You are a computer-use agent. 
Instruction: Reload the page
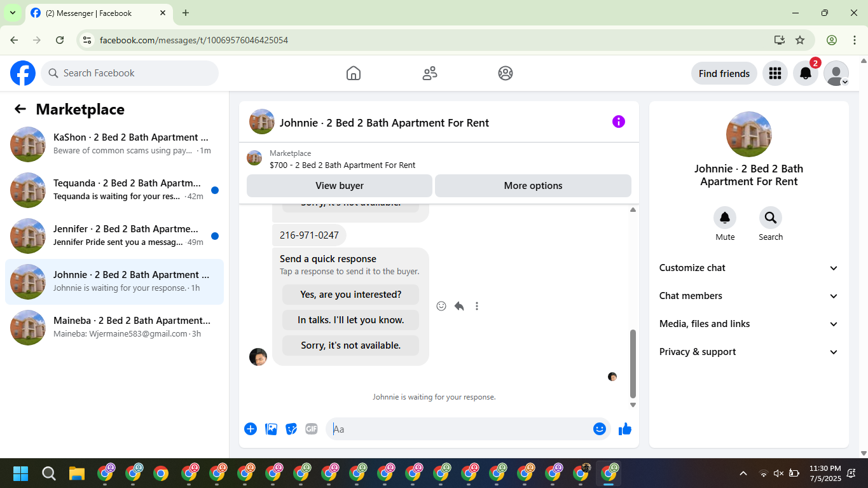[x=60, y=40]
